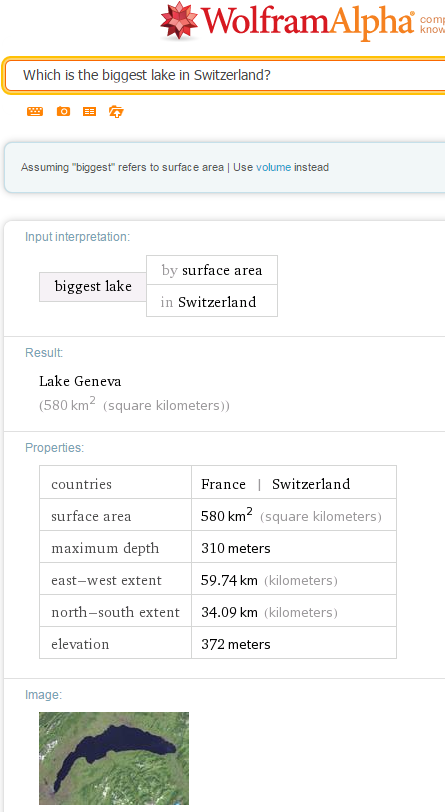Click the 'maximum depth' row label
Image resolution: width=445 pixels, height=812 pixels.
pos(105,548)
